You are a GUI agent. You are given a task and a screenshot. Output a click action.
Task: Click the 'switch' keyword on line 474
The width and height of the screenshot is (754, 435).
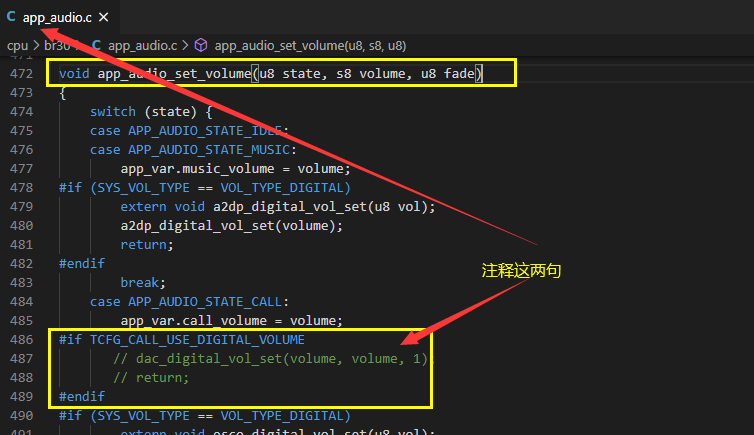coord(113,112)
